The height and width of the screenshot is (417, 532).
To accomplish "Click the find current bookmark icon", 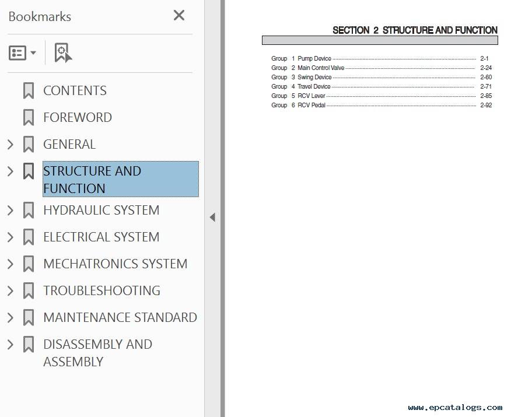I will coord(63,52).
